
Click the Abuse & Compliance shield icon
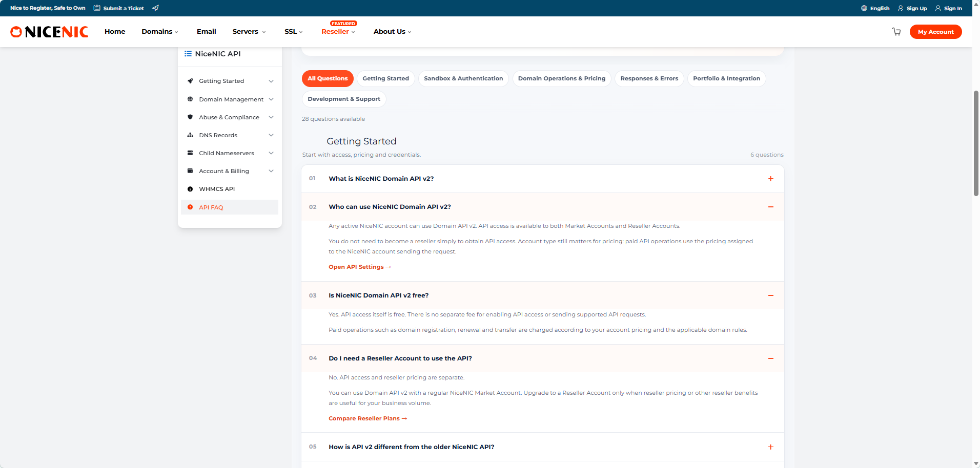[190, 117]
